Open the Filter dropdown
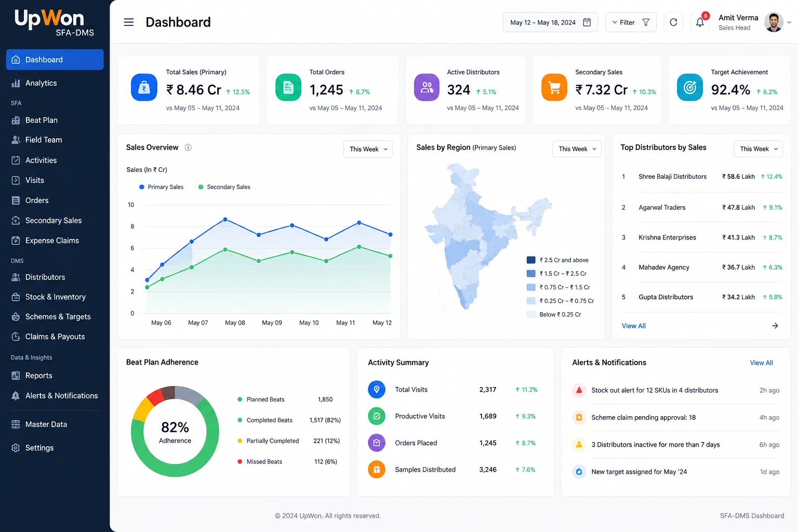The width and height of the screenshot is (798, 532). click(x=631, y=22)
